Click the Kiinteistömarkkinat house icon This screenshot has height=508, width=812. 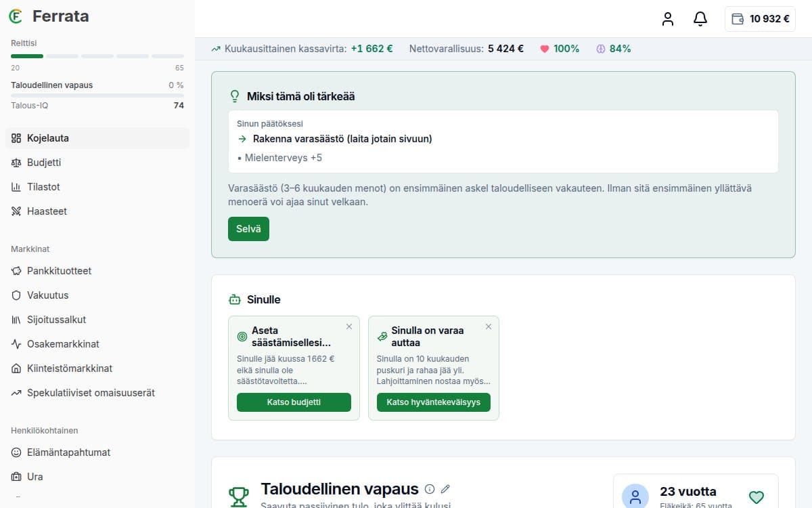click(16, 368)
